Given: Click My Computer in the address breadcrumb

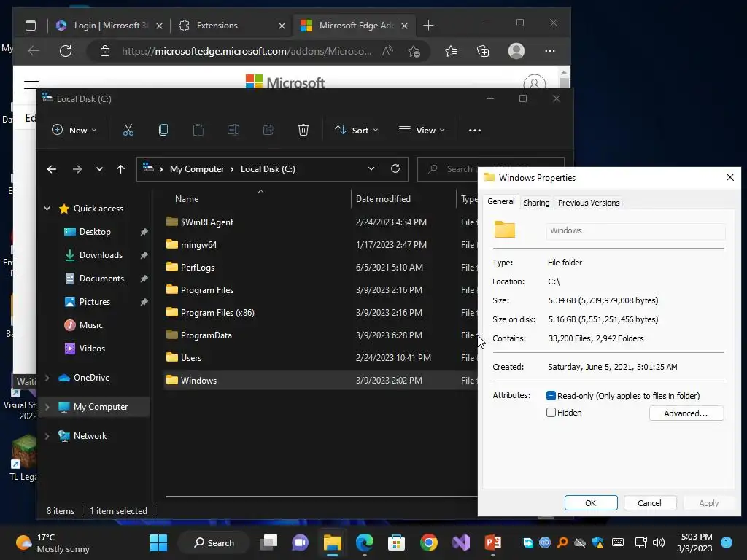Looking at the screenshot, I should pyautogui.click(x=197, y=169).
